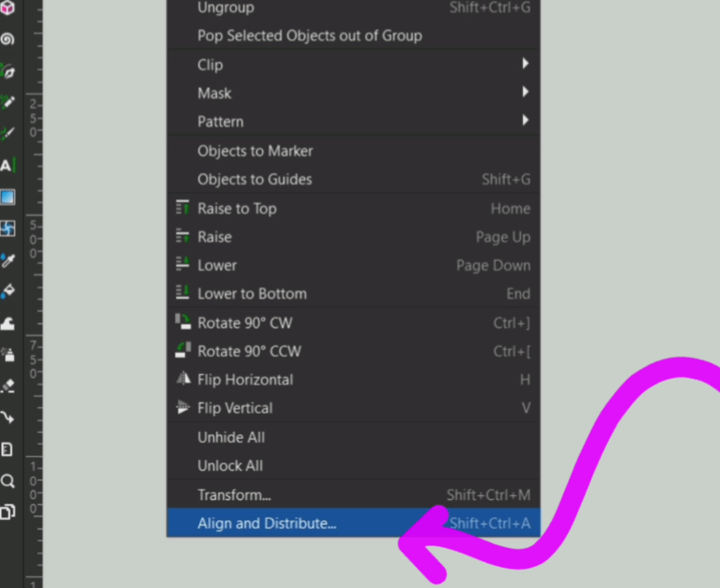Click Flip Horizontal menu entry
The width and height of the screenshot is (720, 588).
[245, 380]
